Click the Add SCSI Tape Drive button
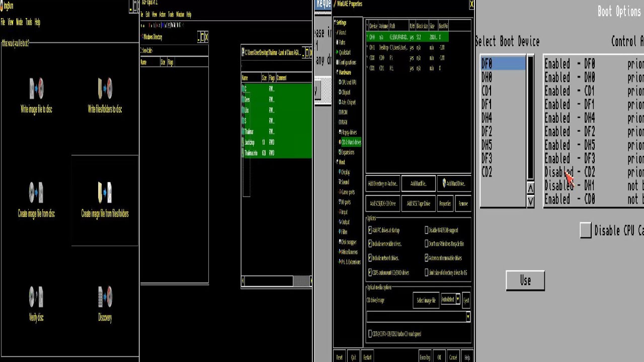This screenshot has width=644, height=362. 418,204
